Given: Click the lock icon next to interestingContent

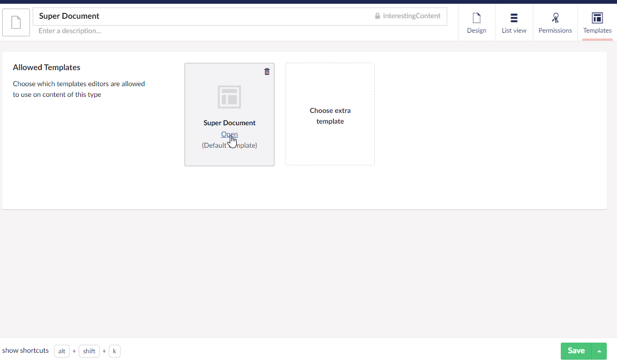Looking at the screenshot, I should (378, 16).
